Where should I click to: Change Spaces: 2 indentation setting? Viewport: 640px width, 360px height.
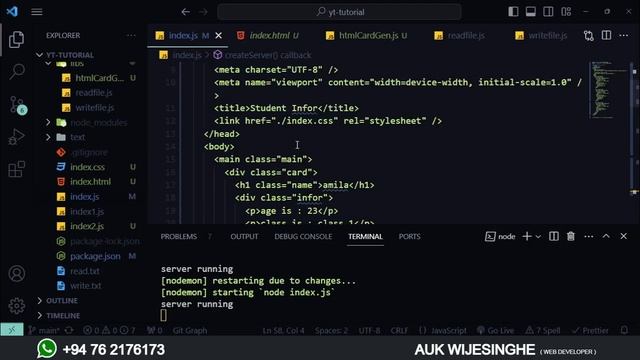pos(331,330)
